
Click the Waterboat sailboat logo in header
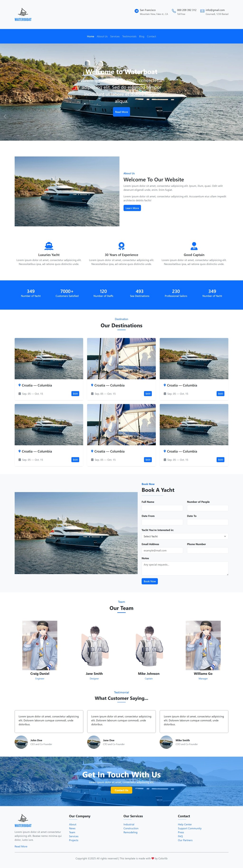(23, 14)
